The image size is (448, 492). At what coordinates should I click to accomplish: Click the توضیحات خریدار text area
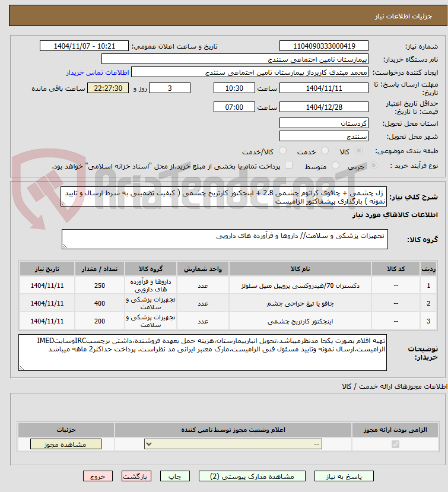[202, 353]
